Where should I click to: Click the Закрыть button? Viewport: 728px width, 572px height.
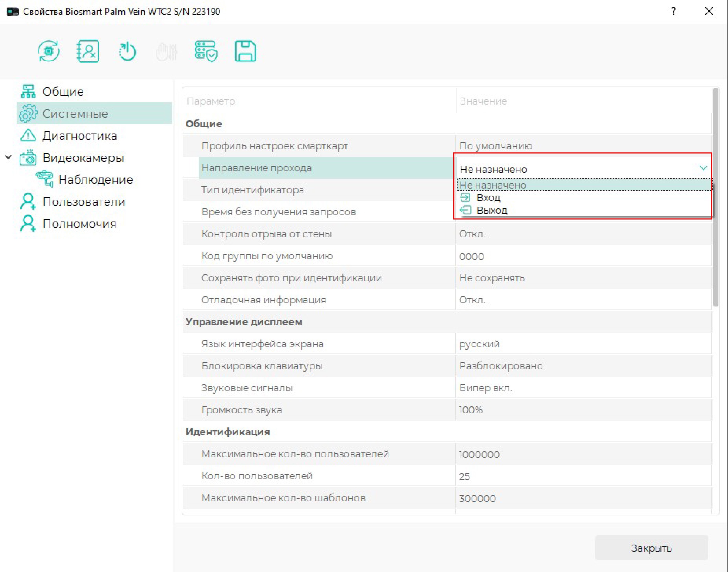(x=651, y=548)
